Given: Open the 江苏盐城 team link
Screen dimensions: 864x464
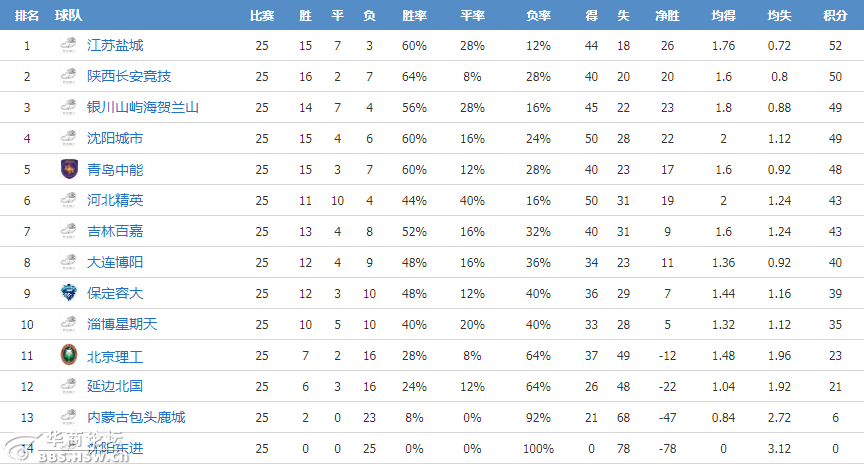Looking at the screenshot, I should pyautogui.click(x=115, y=45).
